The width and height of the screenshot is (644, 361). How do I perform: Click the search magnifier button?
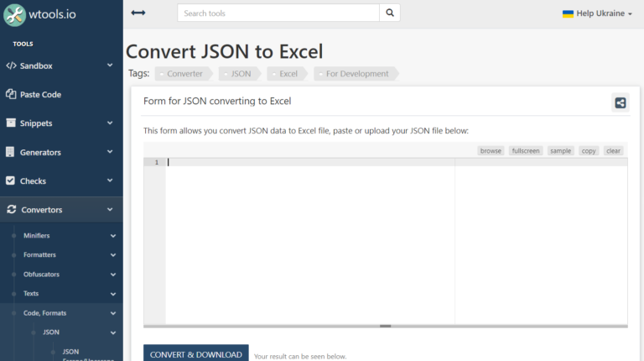pyautogui.click(x=389, y=13)
